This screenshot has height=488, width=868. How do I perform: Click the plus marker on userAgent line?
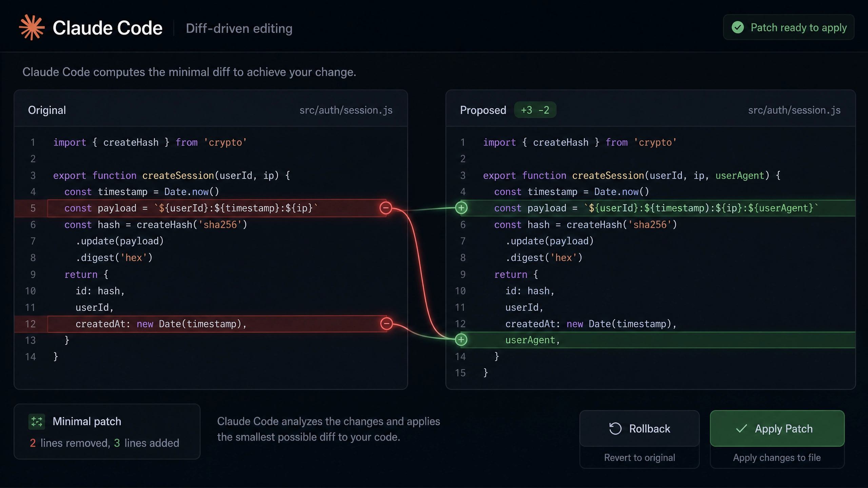point(461,340)
